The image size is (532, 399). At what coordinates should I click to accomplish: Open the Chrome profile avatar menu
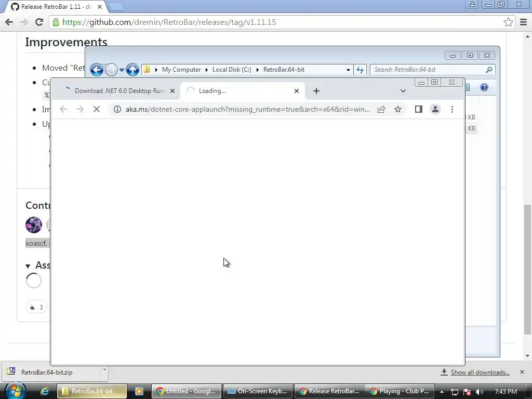435,109
